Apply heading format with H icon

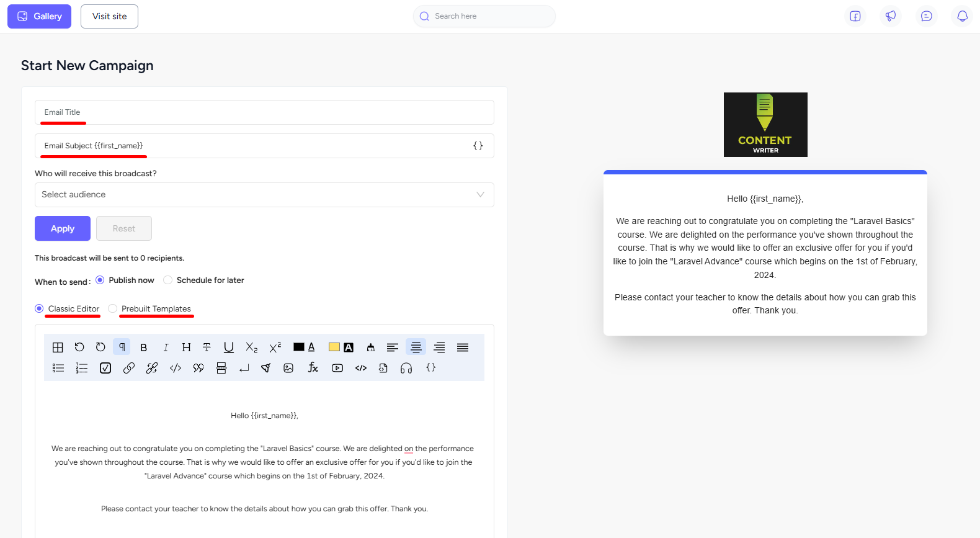click(186, 347)
